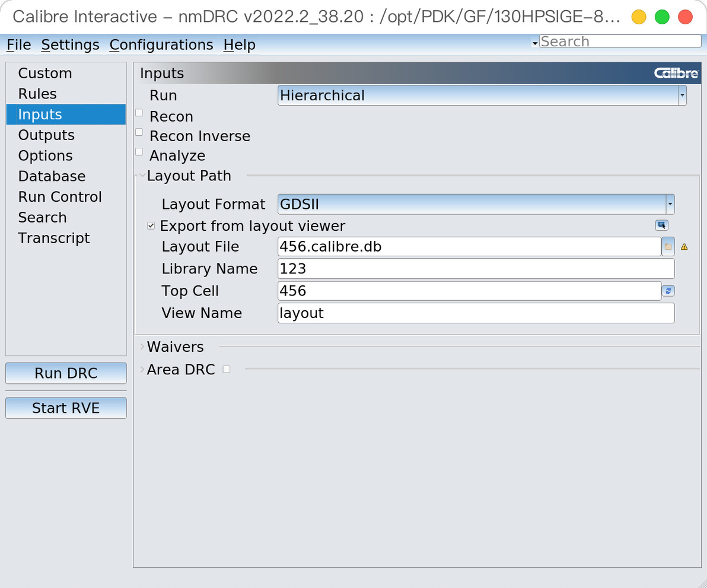This screenshot has width=707, height=588.
Task: Switch to the Outputs page
Action: 66,135
